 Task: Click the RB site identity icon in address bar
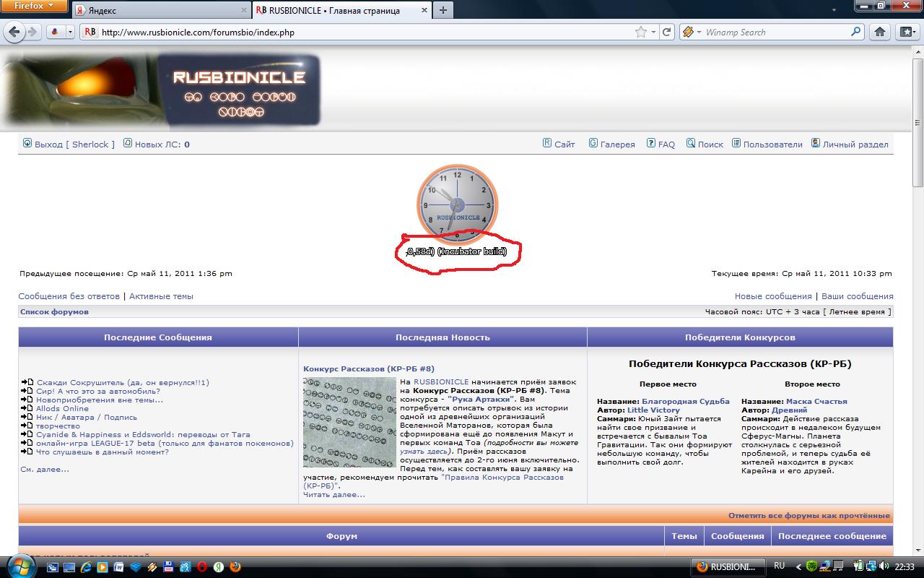coord(90,32)
